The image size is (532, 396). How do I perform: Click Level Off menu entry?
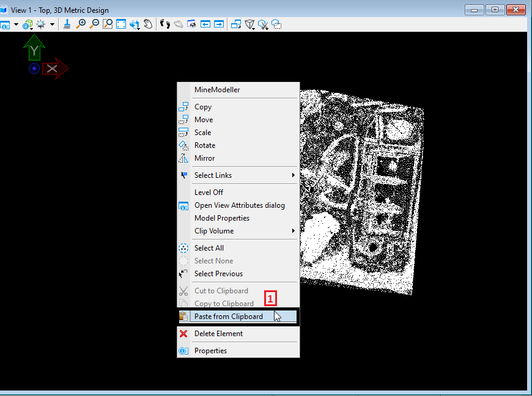coord(209,193)
